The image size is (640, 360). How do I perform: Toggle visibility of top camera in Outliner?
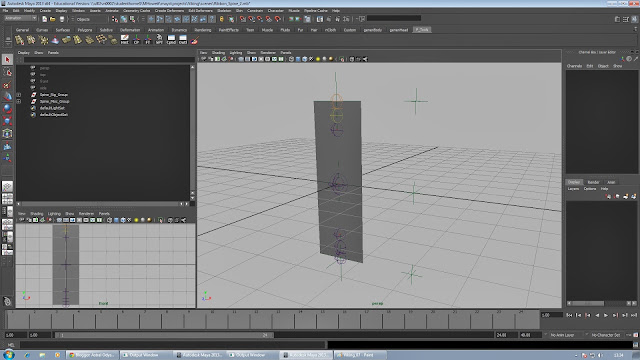click(x=33, y=74)
